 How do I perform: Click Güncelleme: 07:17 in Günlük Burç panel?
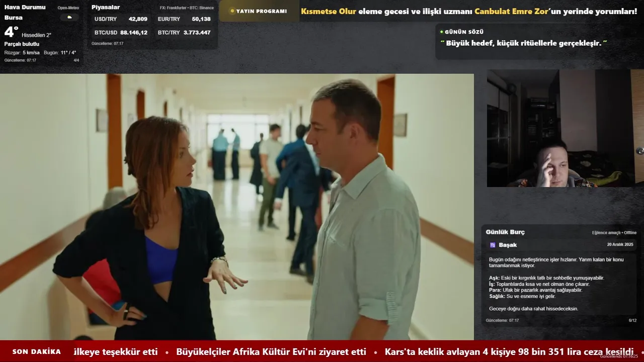pos(502,320)
